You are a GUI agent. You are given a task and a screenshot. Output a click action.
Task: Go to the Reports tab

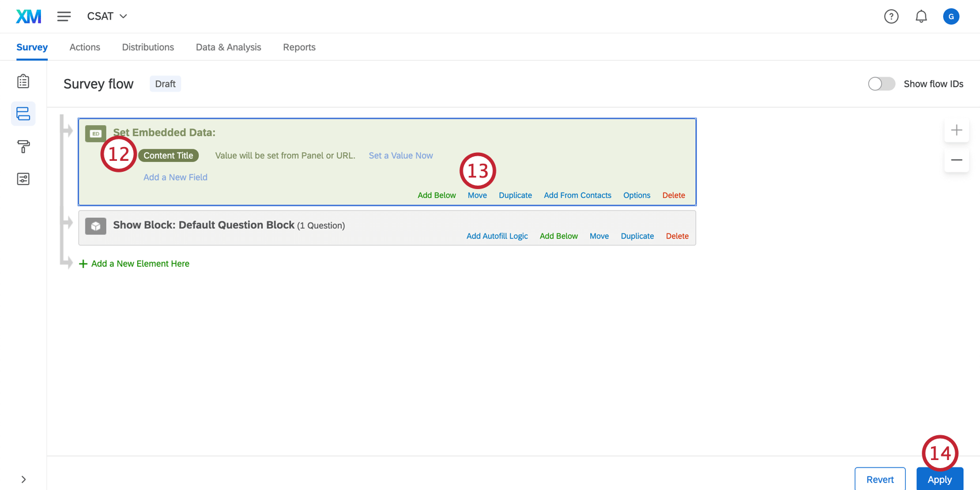click(x=299, y=47)
